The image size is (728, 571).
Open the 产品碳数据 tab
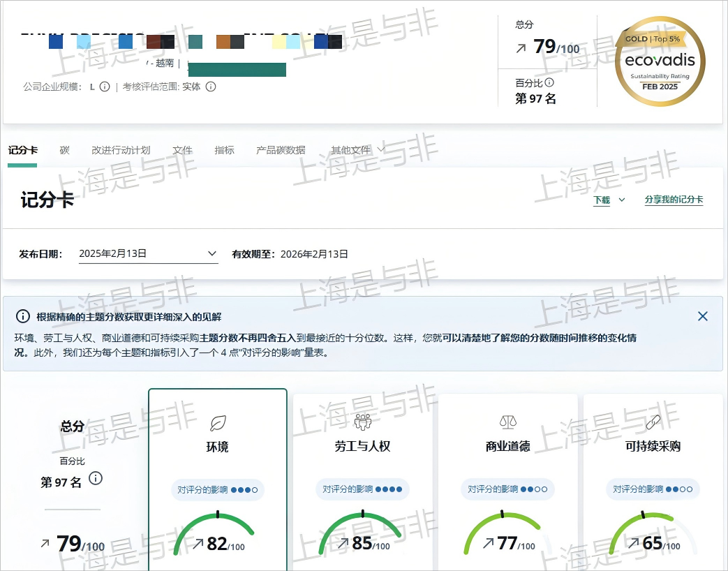coord(281,150)
